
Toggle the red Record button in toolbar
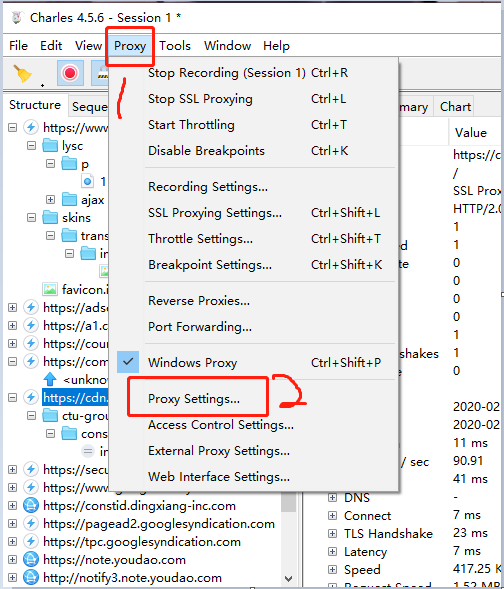click(70, 73)
